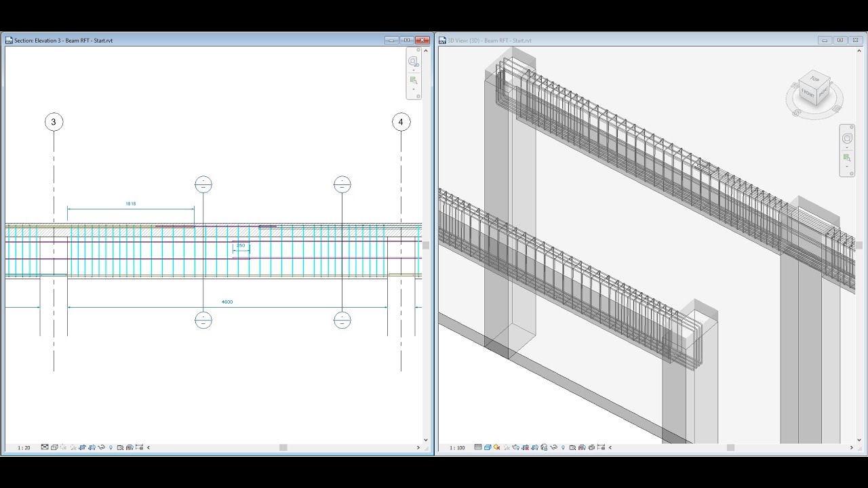Toggle Sun Path in 3D view bar
Viewport: 868px width, 488px height.
(497, 447)
